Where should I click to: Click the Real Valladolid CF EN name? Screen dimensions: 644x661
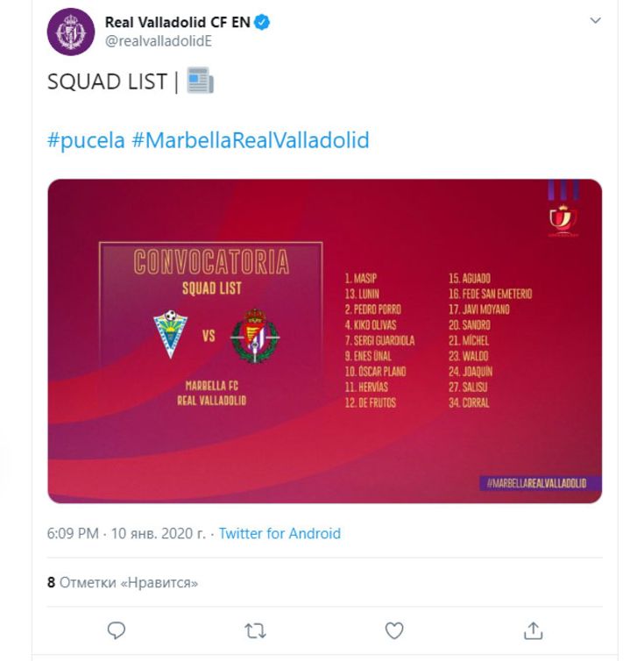(178, 22)
